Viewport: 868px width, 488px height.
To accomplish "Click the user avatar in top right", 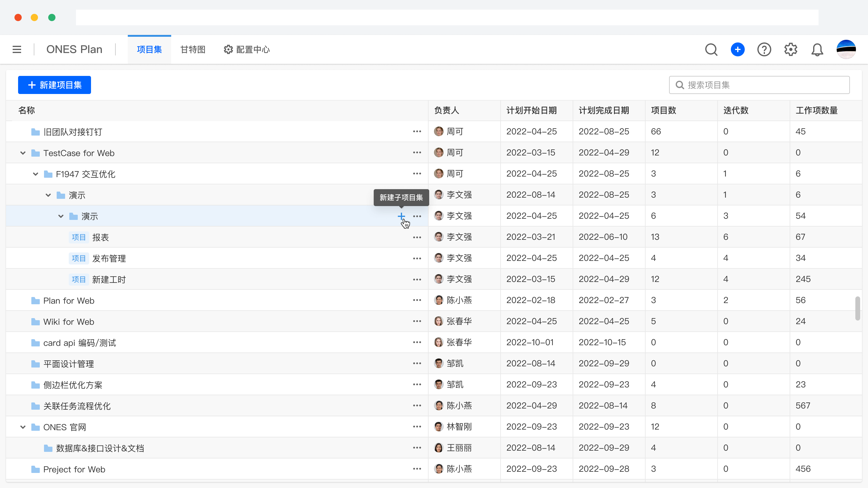I will coord(846,49).
